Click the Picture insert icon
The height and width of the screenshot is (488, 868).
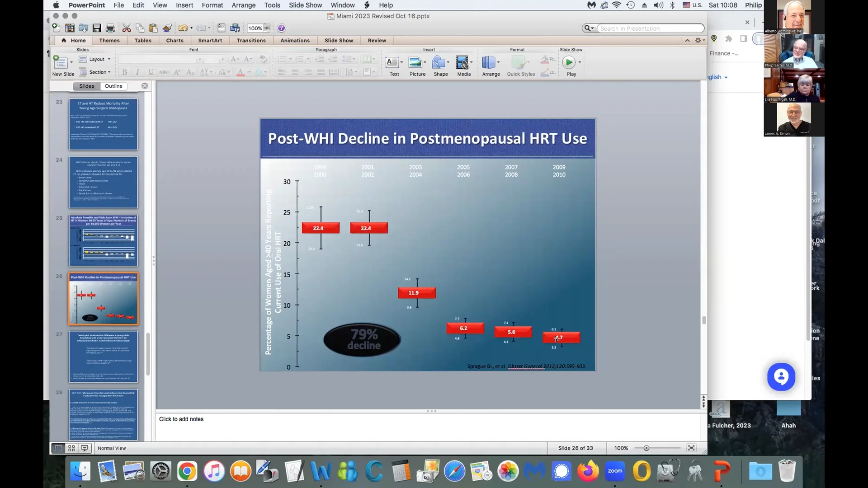coord(415,62)
